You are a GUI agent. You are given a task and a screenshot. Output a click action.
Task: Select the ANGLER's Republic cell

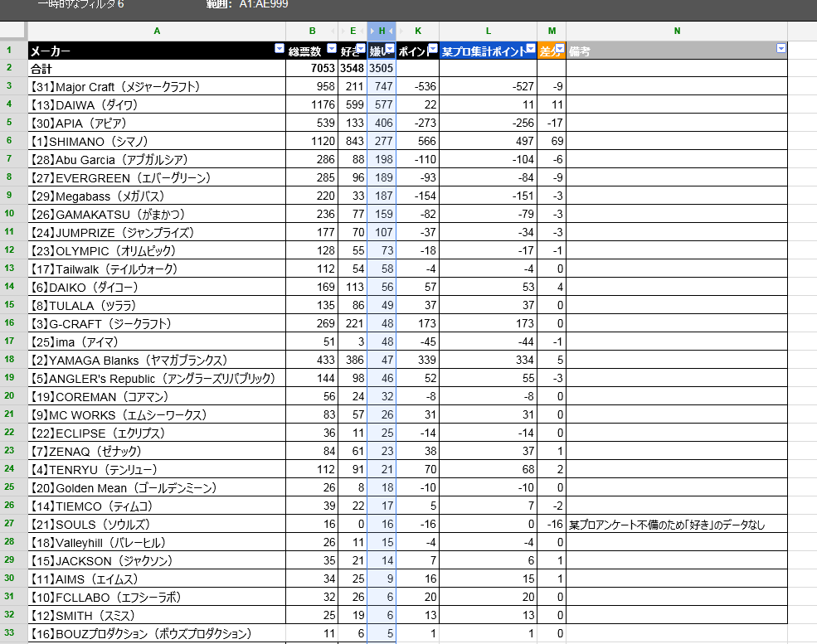coord(157,378)
